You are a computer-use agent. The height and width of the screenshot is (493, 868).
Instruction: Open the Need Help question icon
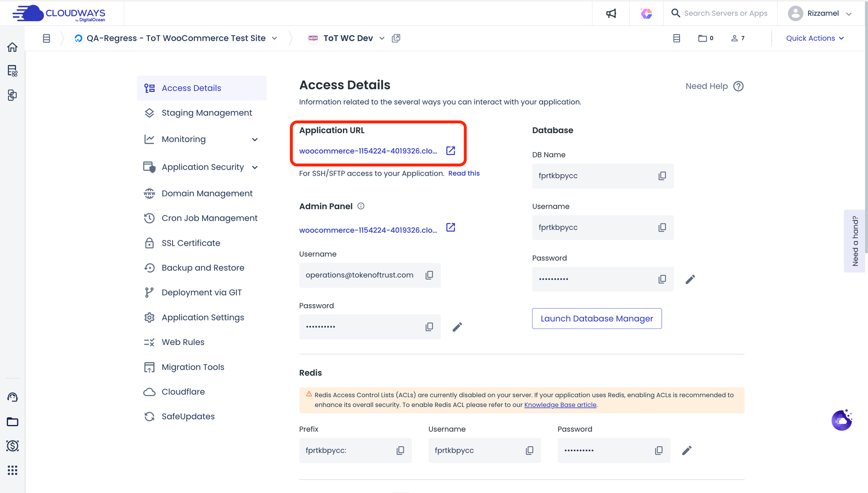[738, 86]
